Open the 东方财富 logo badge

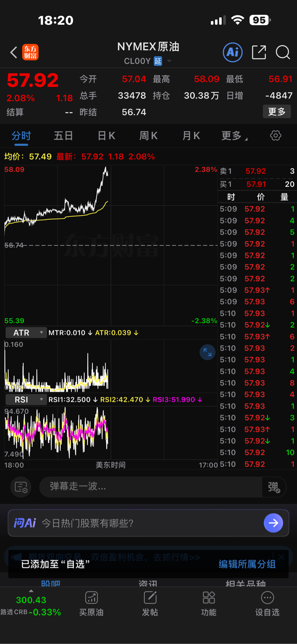[31, 52]
